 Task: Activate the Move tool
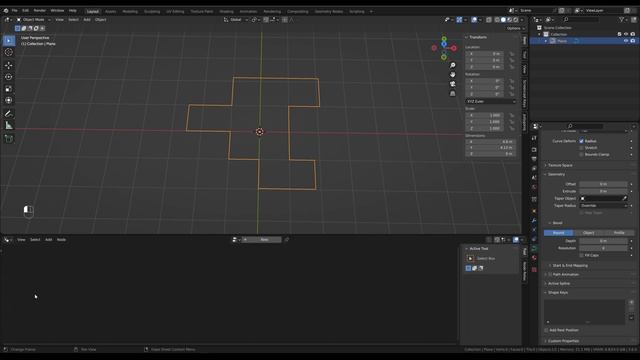[x=9, y=65]
